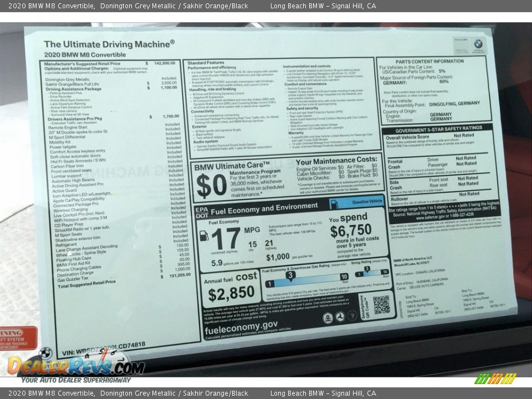
Task: Click the 'Destination Charge' row
Action: coord(75,274)
